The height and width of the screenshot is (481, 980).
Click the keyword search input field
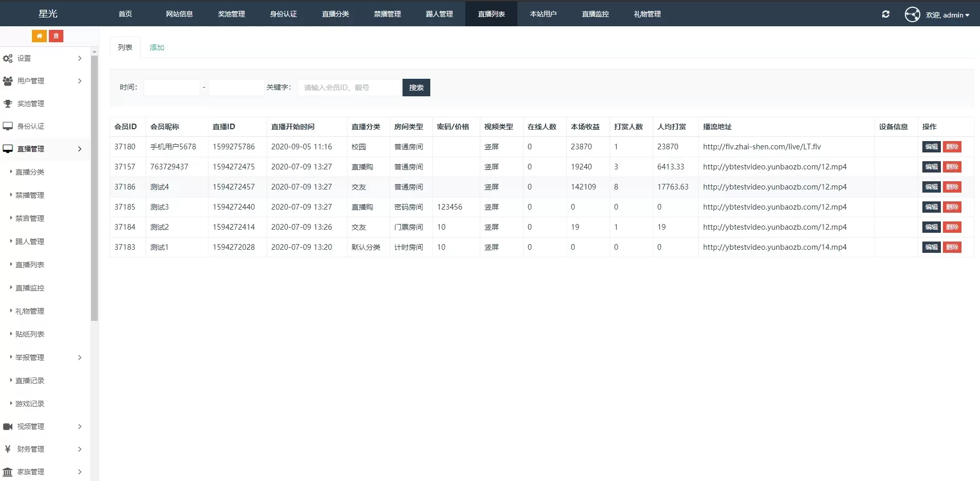coord(349,87)
